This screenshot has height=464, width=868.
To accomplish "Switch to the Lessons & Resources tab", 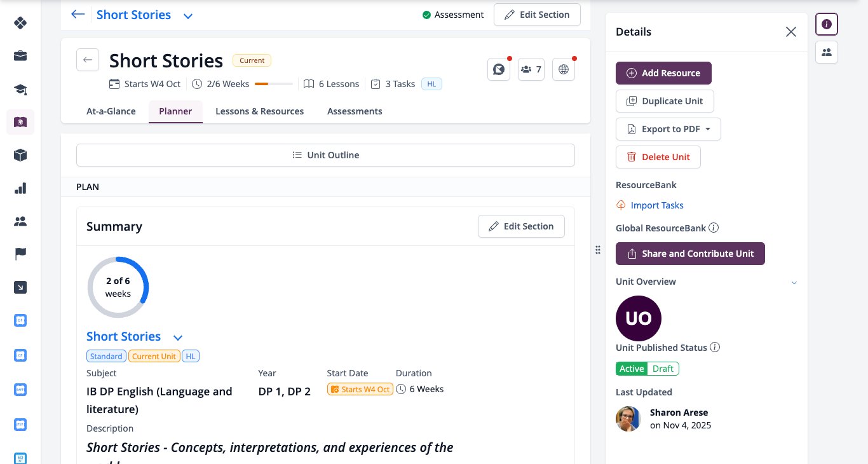I will pos(259,111).
